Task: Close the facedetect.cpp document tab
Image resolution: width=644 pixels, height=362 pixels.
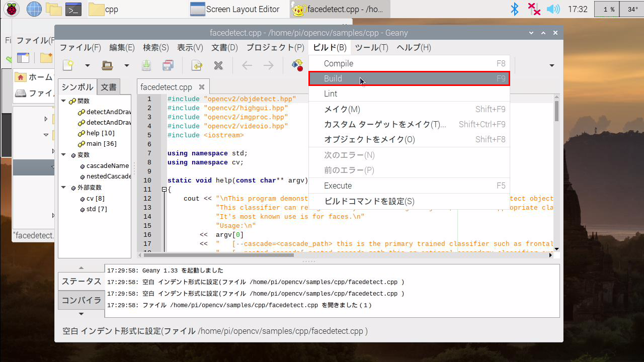Action: (x=202, y=87)
